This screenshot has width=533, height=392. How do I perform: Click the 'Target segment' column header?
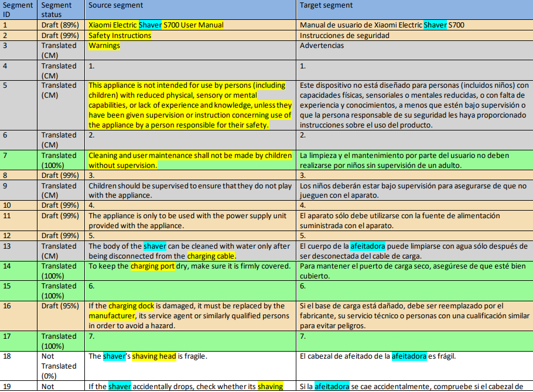click(x=415, y=10)
